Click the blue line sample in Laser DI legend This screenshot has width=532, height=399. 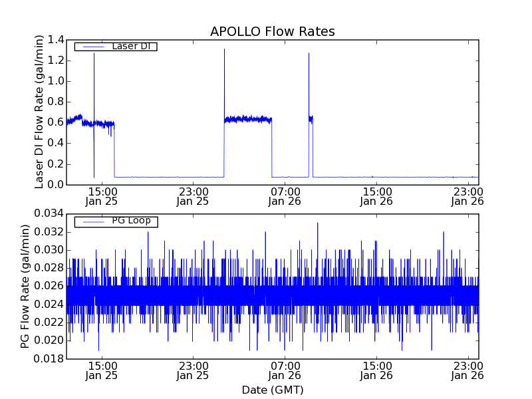click(x=93, y=47)
